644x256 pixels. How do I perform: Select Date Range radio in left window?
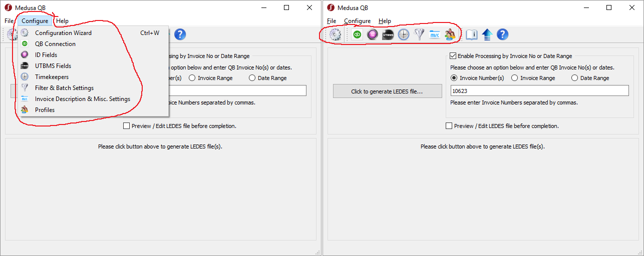pyautogui.click(x=252, y=78)
